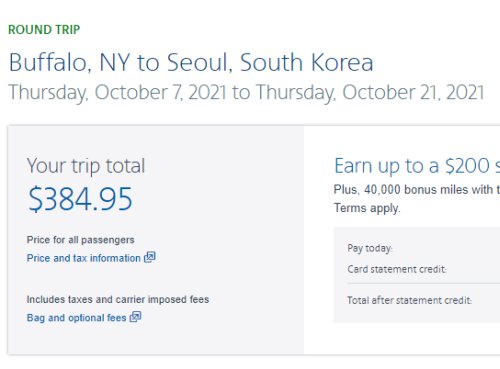Click the Thursday, October 7, 2021 date range
Screen dimensions: 500x369
(x=246, y=92)
